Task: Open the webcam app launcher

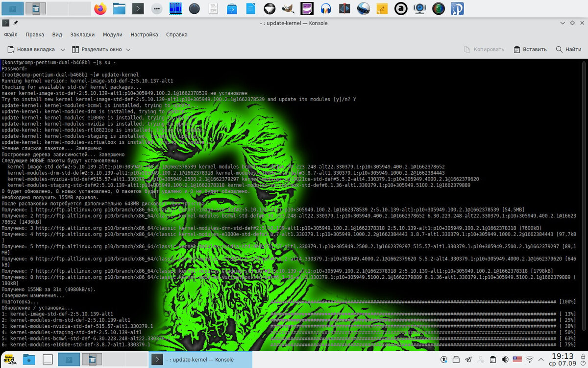Action: click(420, 8)
